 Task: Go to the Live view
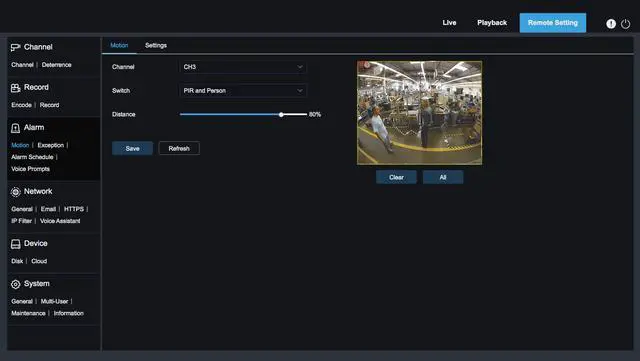tap(449, 23)
